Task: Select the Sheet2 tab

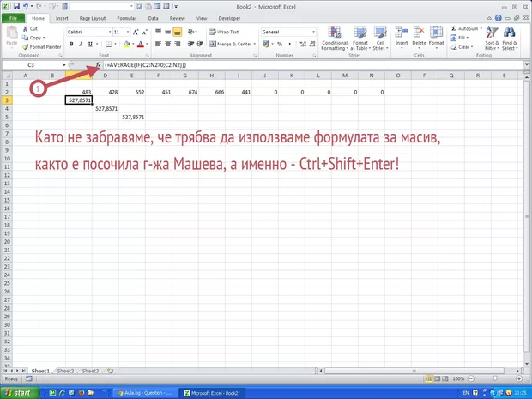Action: (x=65, y=371)
